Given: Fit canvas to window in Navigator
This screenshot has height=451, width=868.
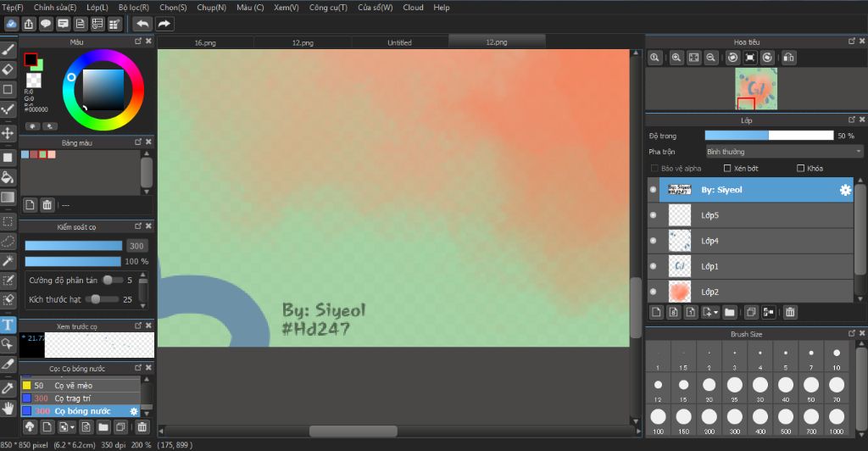Looking at the screenshot, I should pyautogui.click(x=693, y=58).
